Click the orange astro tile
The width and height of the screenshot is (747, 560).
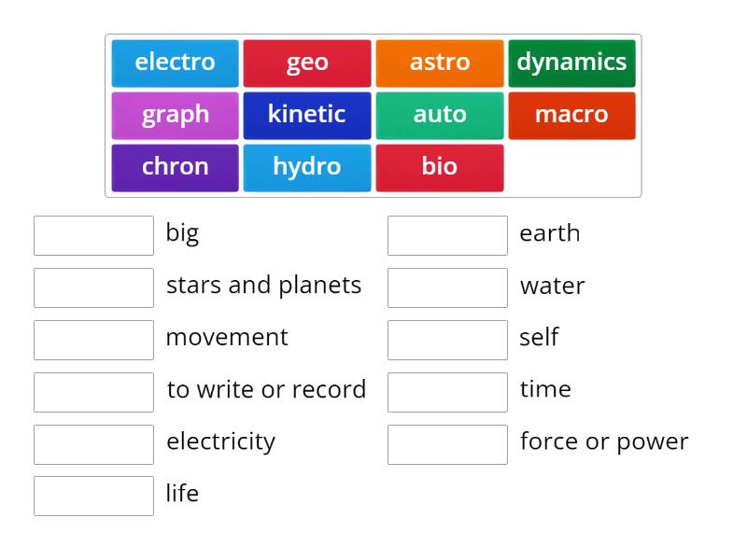pyautogui.click(x=439, y=63)
